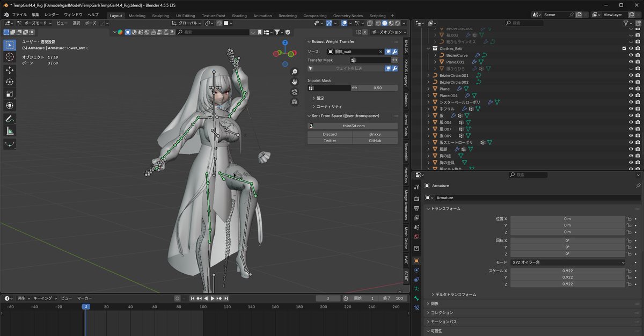This screenshot has height=336, width=644.
Task: Toggle visibility of Plane.001
Action: [631, 62]
